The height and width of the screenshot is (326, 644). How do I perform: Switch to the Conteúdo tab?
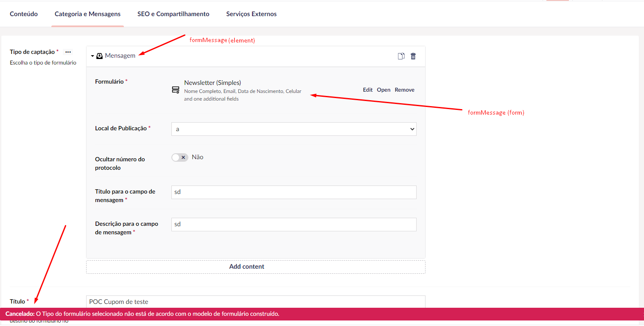23,14
